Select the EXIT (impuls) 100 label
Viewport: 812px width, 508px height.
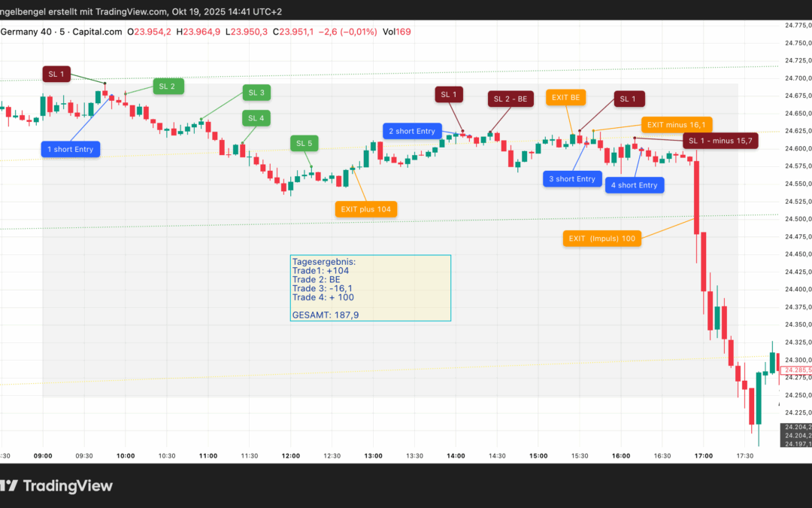coord(602,239)
